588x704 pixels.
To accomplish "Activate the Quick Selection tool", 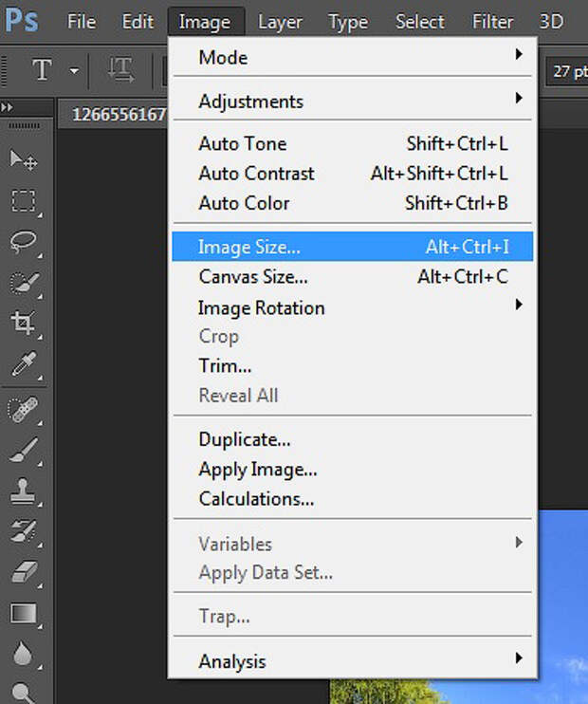I will tap(23, 282).
